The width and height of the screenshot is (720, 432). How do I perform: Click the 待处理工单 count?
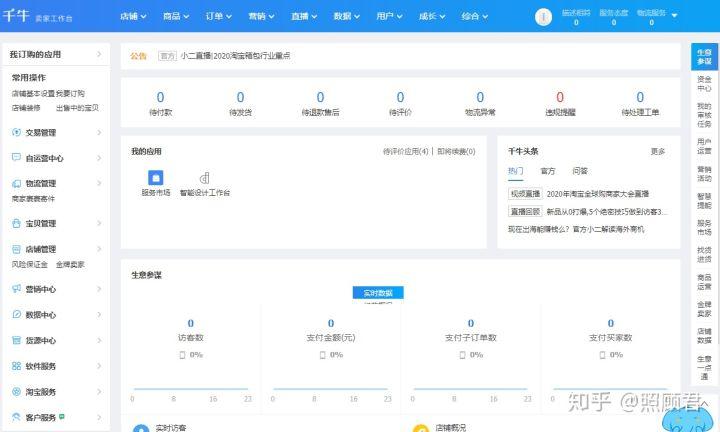[x=640, y=97]
